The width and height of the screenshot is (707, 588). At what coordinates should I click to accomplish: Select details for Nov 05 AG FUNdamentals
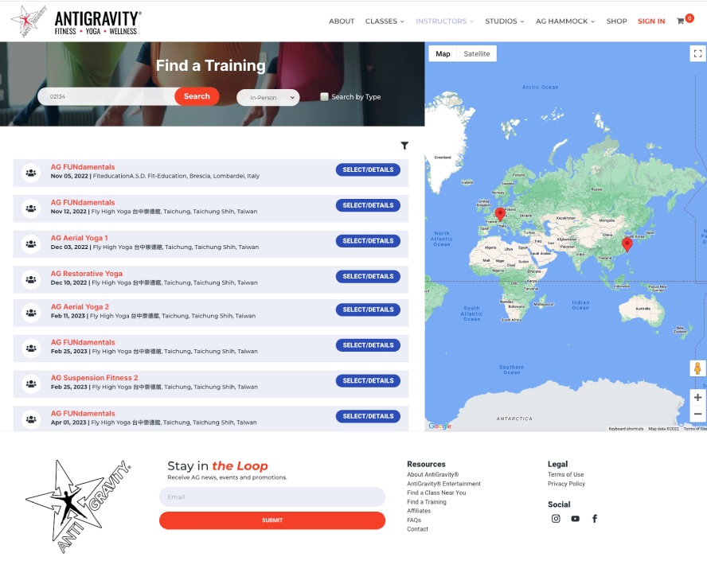[368, 169]
